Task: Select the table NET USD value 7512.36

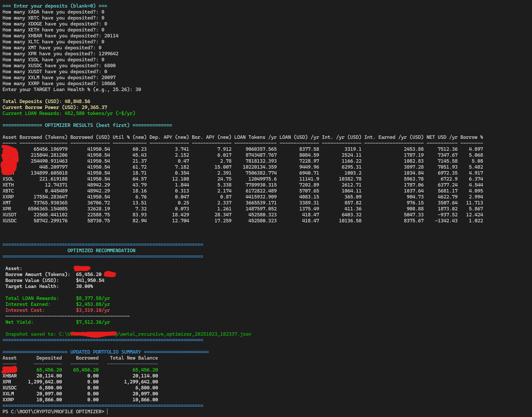Action: (x=447, y=149)
